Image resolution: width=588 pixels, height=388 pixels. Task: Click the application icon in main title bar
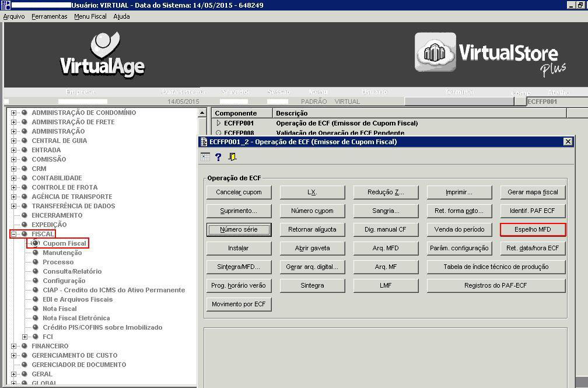tap(6, 5)
